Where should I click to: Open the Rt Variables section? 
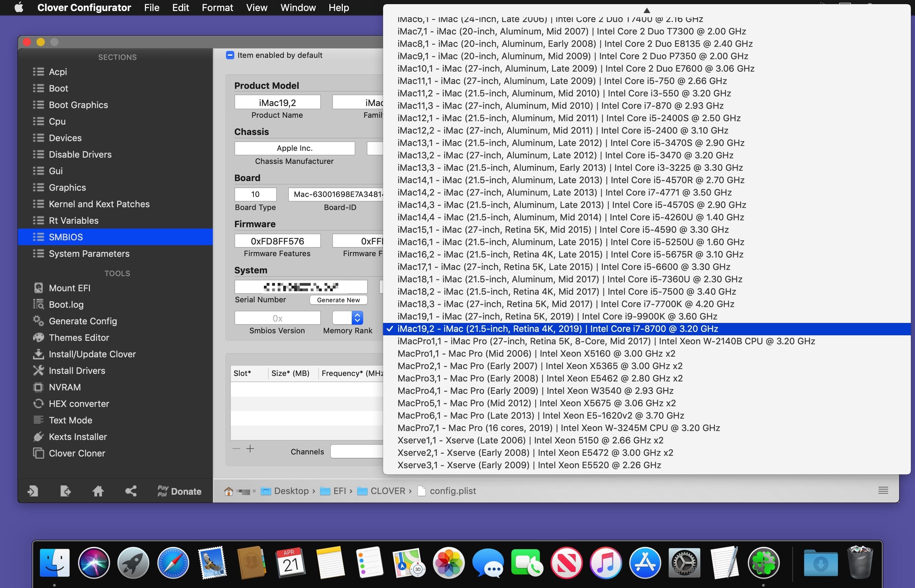click(115, 221)
